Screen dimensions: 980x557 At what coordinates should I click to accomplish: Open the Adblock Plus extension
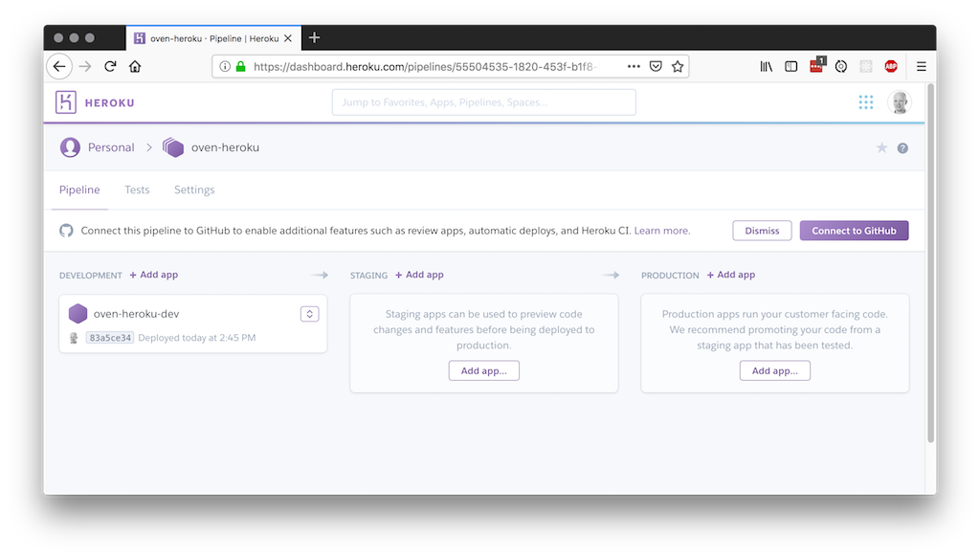pyautogui.click(x=891, y=66)
